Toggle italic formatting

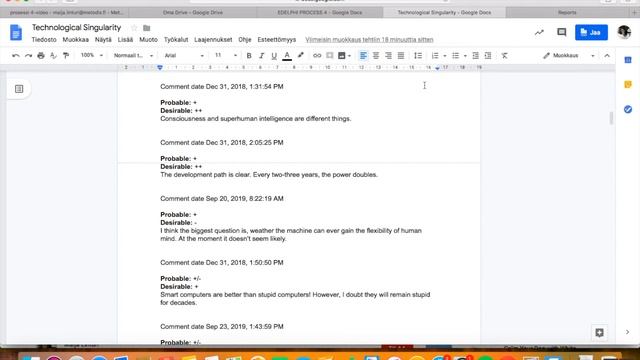261,56
